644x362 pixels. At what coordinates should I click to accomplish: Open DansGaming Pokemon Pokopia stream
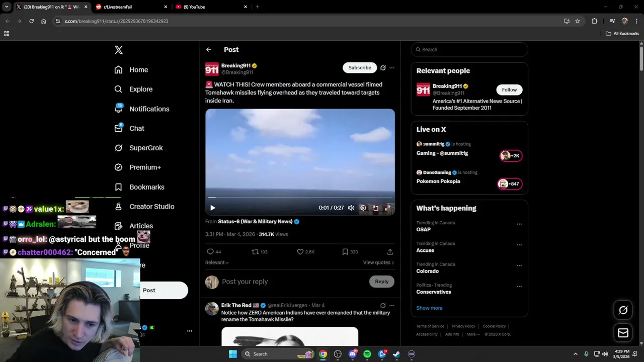coord(469,177)
